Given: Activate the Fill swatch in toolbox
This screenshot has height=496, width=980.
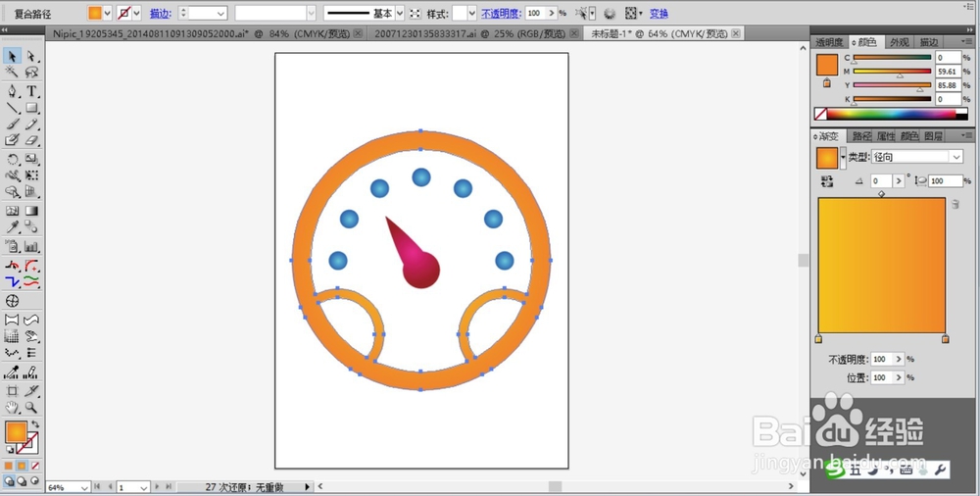Looking at the screenshot, I should (x=16, y=432).
